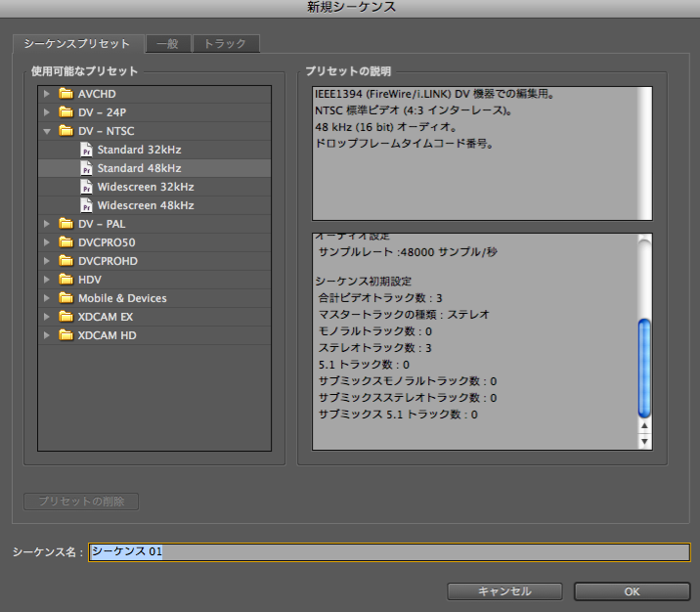Click the Standard 48kHz preset file icon
This screenshot has height=612, width=700.
pyautogui.click(x=86, y=168)
